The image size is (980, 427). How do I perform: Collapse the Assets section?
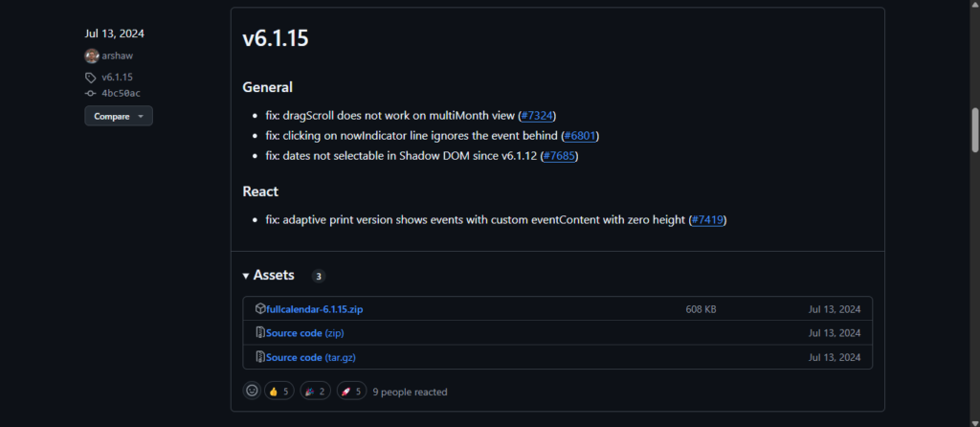point(269,275)
